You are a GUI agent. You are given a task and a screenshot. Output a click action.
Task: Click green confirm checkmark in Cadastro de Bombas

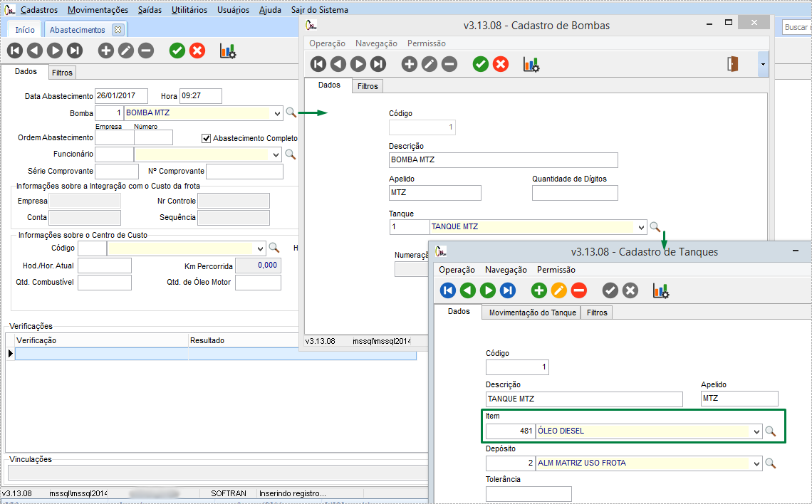[x=481, y=64]
